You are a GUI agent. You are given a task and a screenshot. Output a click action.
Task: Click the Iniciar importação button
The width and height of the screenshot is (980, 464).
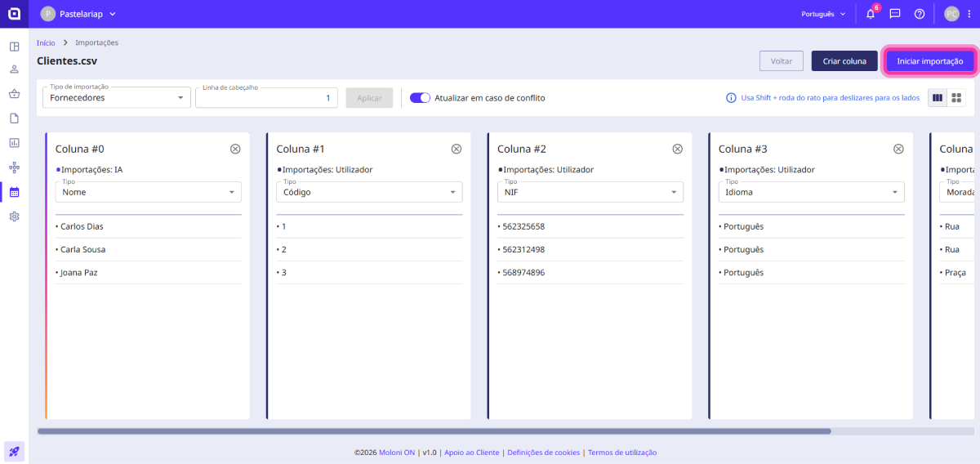[x=929, y=61]
